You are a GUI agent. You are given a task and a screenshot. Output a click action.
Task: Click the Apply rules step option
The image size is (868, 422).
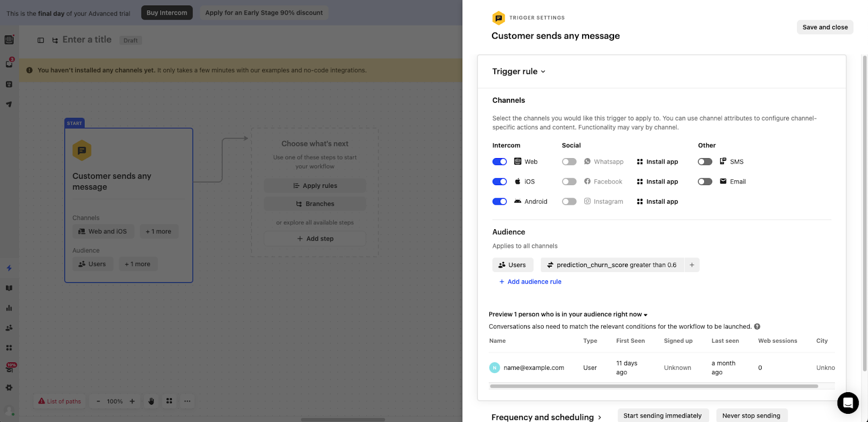pyautogui.click(x=315, y=186)
